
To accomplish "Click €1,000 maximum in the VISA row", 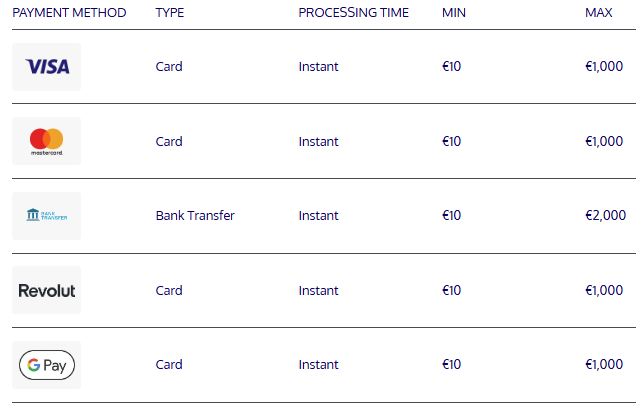I will point(604,66).
